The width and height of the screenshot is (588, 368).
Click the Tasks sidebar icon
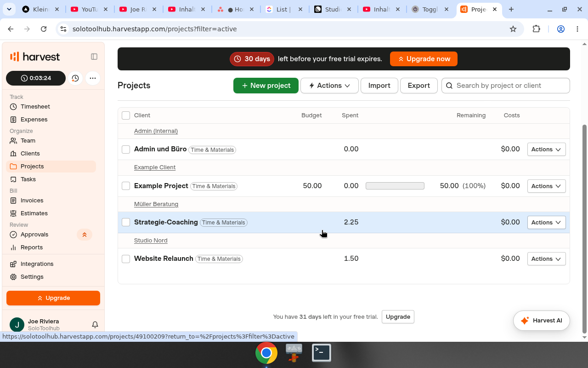click(x=13, y=179)
